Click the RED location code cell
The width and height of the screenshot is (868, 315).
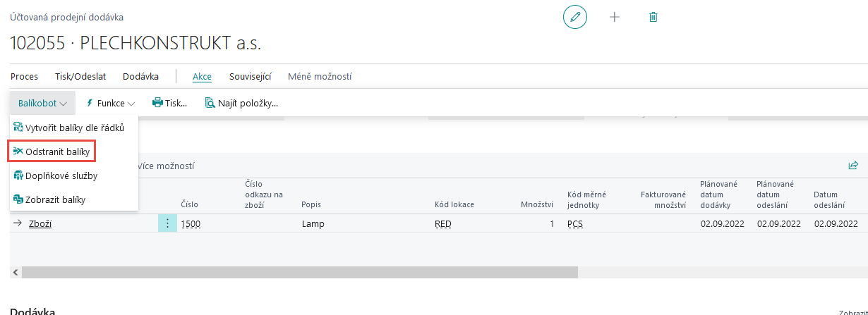pos(443,224)
